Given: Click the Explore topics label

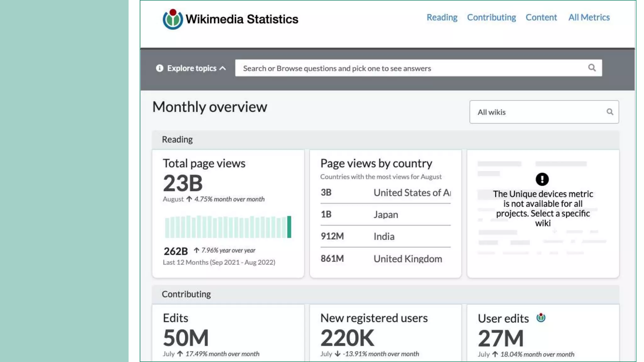Looking at the screenshot, I should click(192, 68).
